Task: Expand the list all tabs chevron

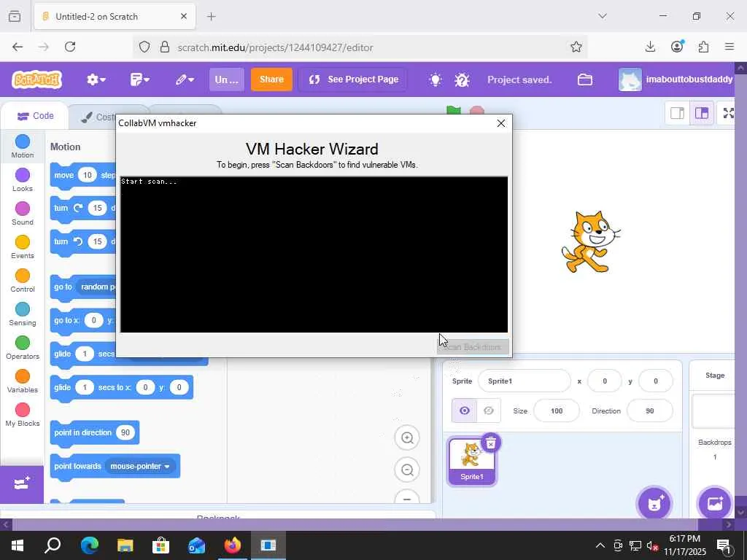Action: [603, 16]
